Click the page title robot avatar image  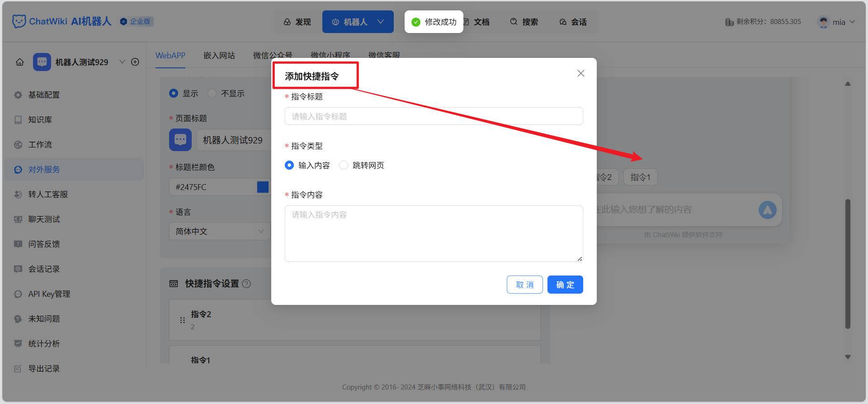tap(180, 140)
